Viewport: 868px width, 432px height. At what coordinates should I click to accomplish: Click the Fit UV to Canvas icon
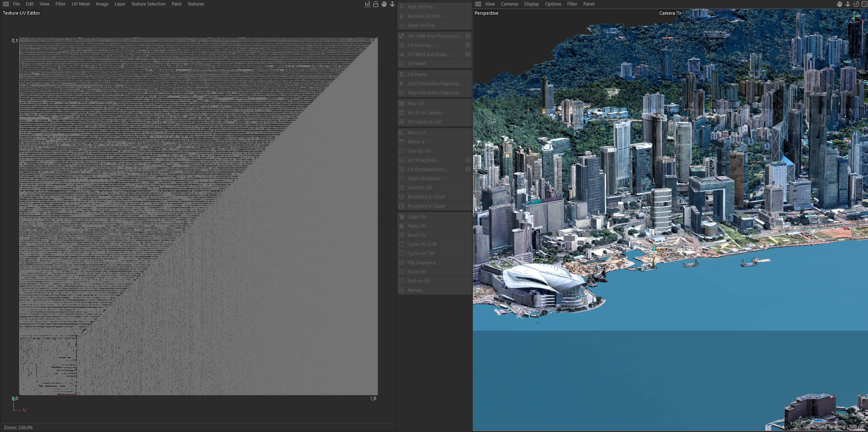coord(402,112)
